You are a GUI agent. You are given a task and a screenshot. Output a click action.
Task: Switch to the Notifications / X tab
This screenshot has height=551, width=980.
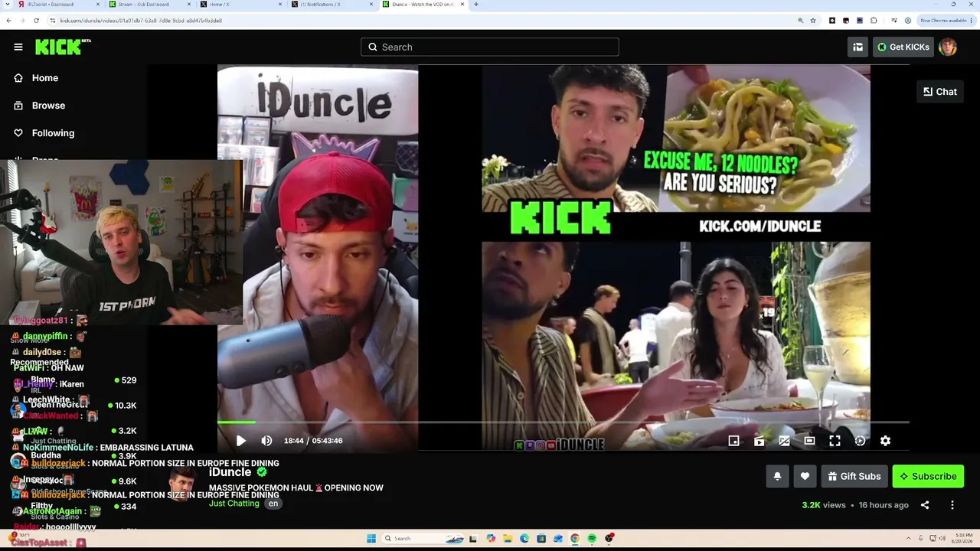pos(332,5)
